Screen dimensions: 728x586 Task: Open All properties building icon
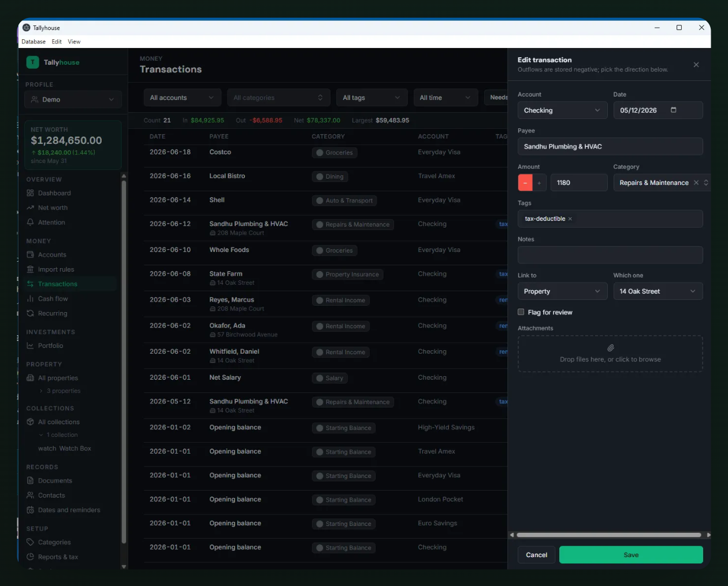tap(30, 378)
